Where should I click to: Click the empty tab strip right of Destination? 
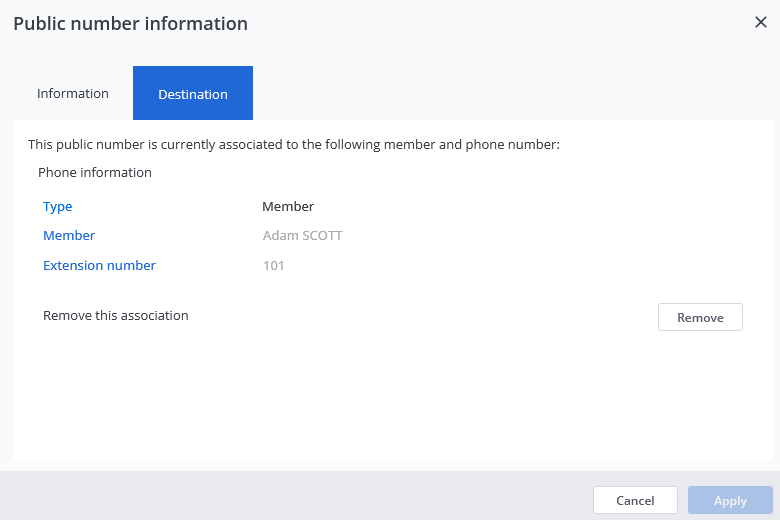500,93
